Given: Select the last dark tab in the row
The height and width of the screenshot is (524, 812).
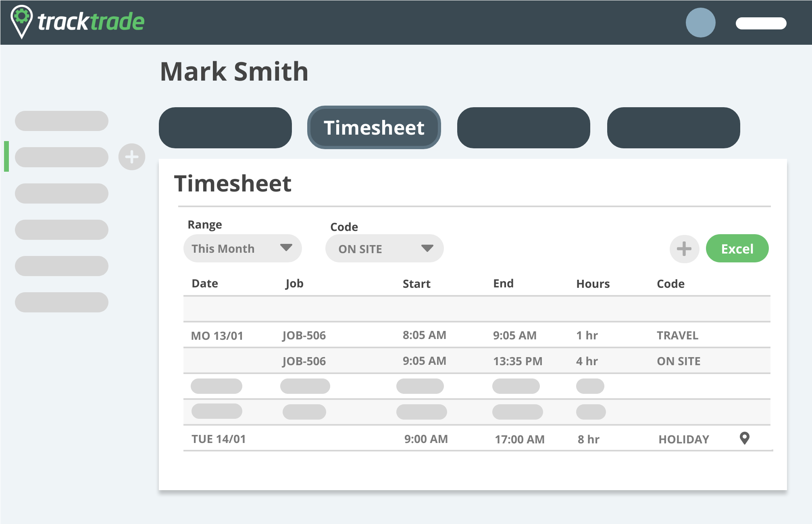Looking at the screenshot, I should click(x=674, y=127).
